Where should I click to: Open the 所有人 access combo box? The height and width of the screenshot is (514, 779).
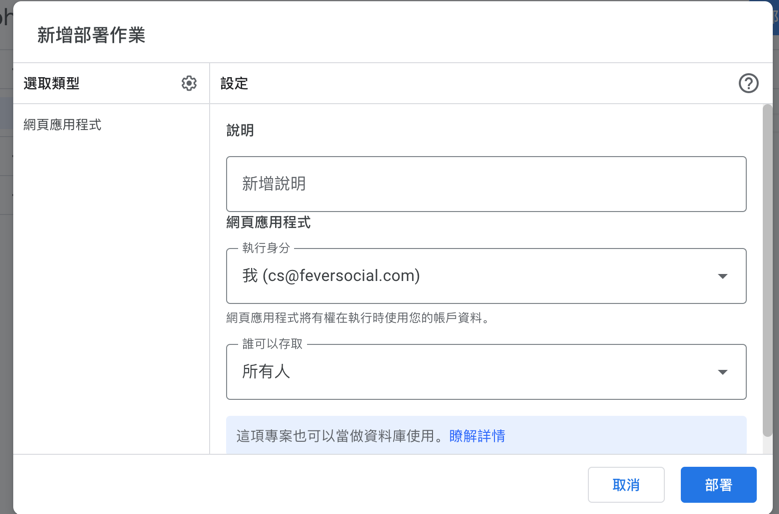click(x=470, y=372)
